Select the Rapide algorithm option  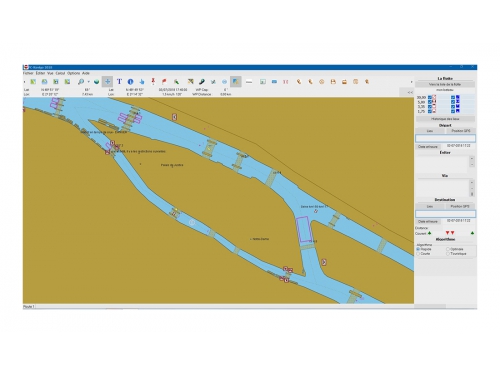pos(418,249)
